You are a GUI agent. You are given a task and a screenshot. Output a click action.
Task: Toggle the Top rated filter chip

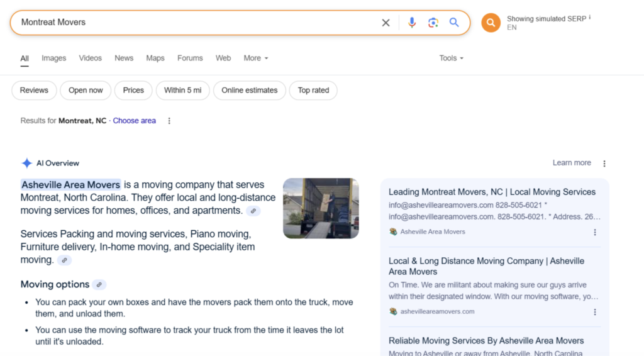tap(313, 91)
